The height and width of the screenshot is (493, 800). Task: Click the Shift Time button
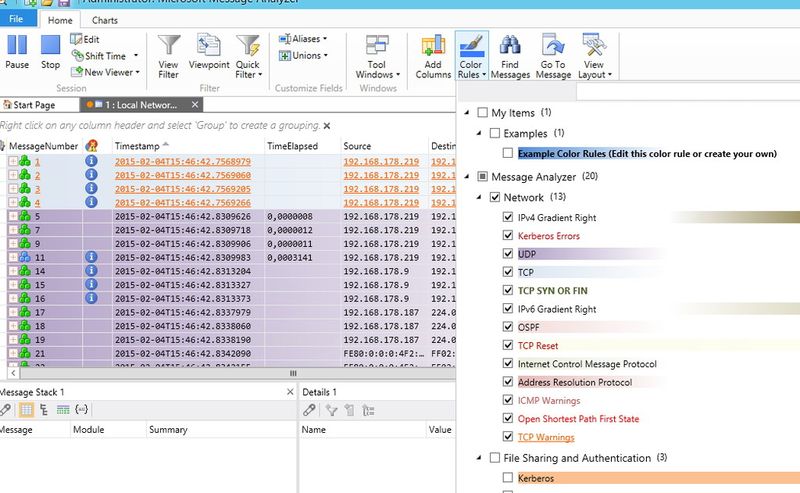pyautogui.click(x=105, y=56)
